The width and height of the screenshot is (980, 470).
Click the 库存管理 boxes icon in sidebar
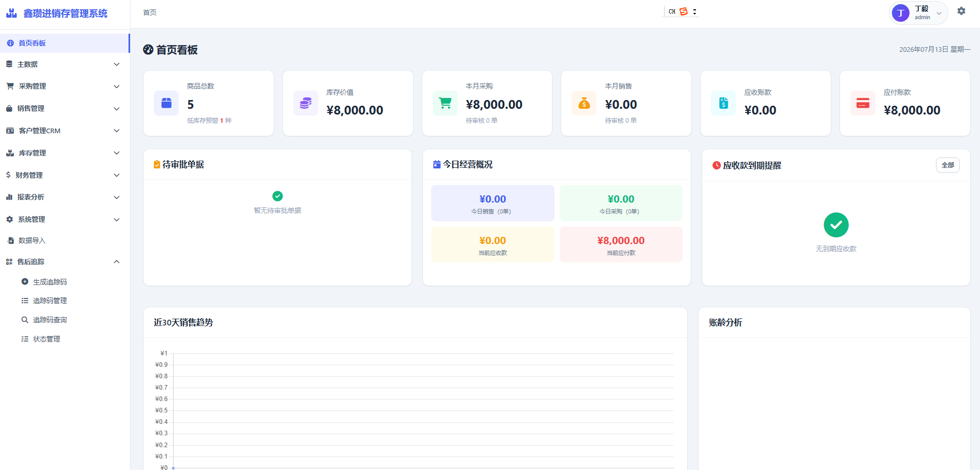(10, 153)
